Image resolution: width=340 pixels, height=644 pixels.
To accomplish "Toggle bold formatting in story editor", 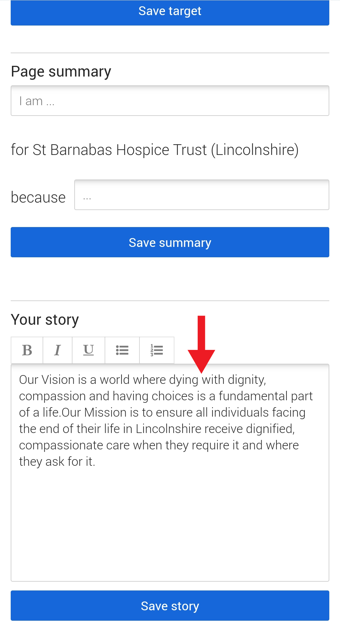I will coord(27,350).
